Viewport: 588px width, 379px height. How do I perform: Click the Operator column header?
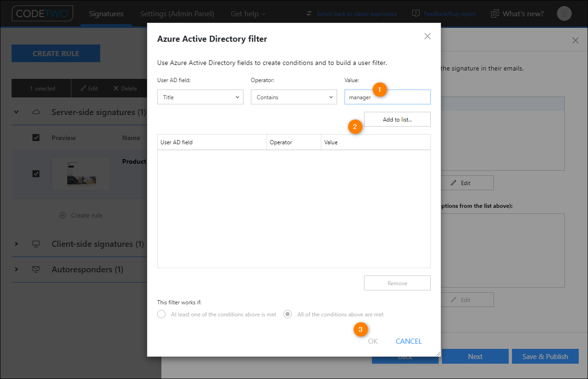point(294,142)
